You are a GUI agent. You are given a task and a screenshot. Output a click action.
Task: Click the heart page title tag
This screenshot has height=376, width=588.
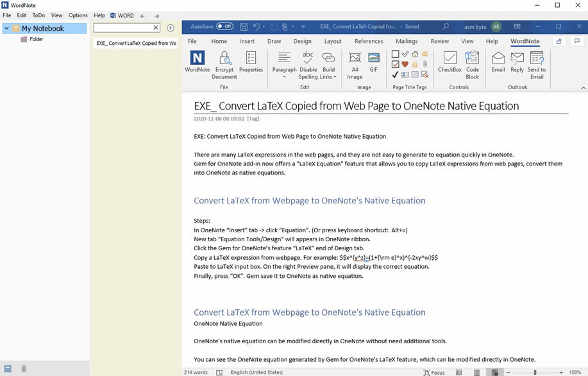point(405,64)
